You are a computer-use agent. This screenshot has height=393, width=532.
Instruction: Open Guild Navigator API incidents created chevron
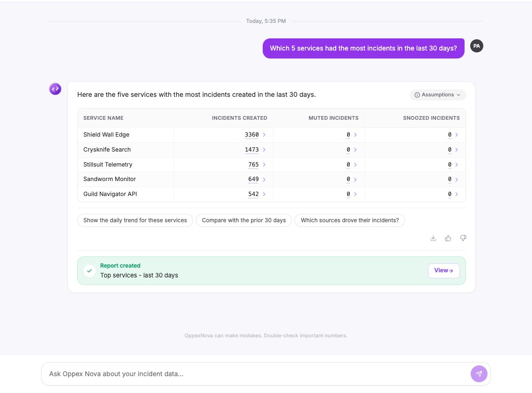point(264,194)
